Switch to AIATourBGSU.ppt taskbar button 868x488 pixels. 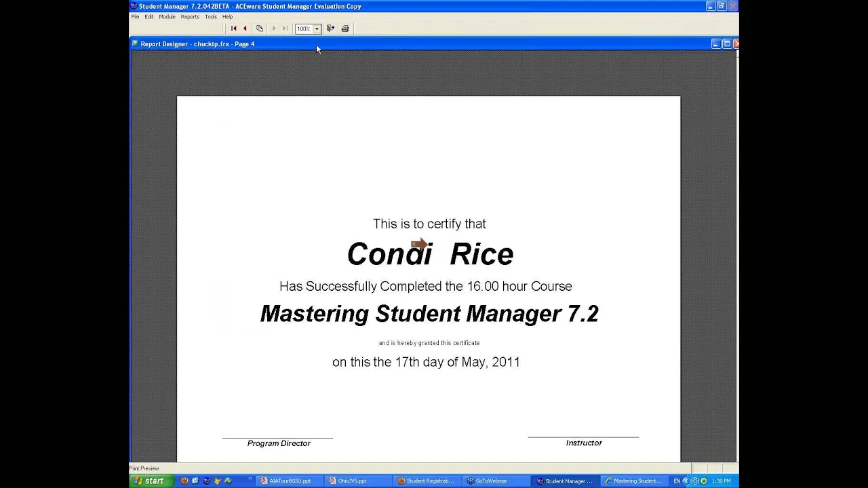click(x=290, y=481)
